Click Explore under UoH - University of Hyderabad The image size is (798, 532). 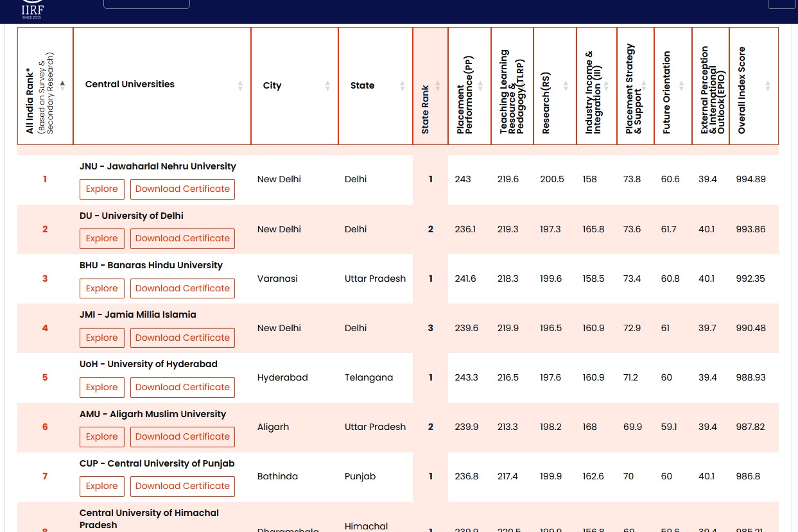(x=101, y=387)
